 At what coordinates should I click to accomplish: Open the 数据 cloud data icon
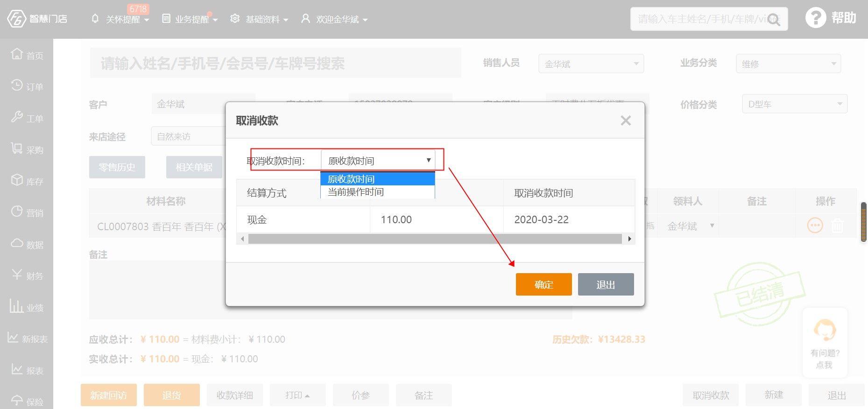(17, 243)
